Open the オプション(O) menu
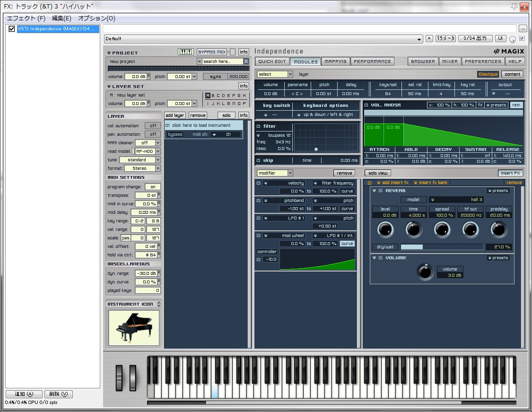 click(x=96, y=18)
